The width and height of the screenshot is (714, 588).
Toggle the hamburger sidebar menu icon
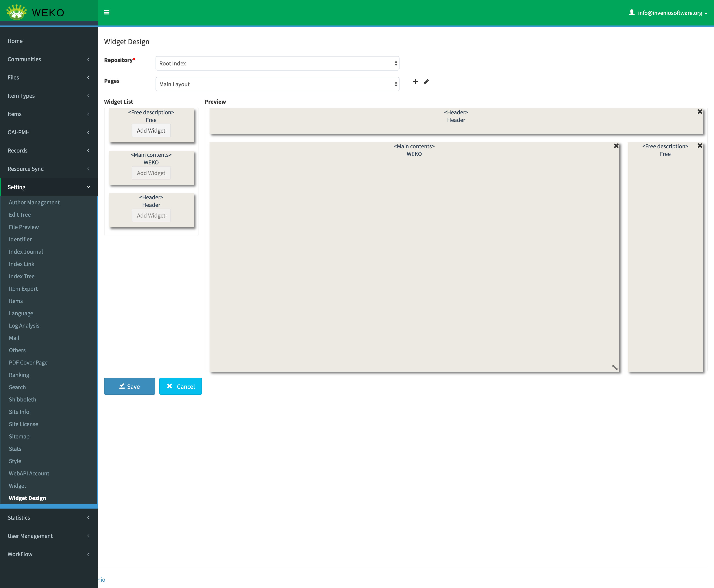pyautogui.click(x=106, y=13)
